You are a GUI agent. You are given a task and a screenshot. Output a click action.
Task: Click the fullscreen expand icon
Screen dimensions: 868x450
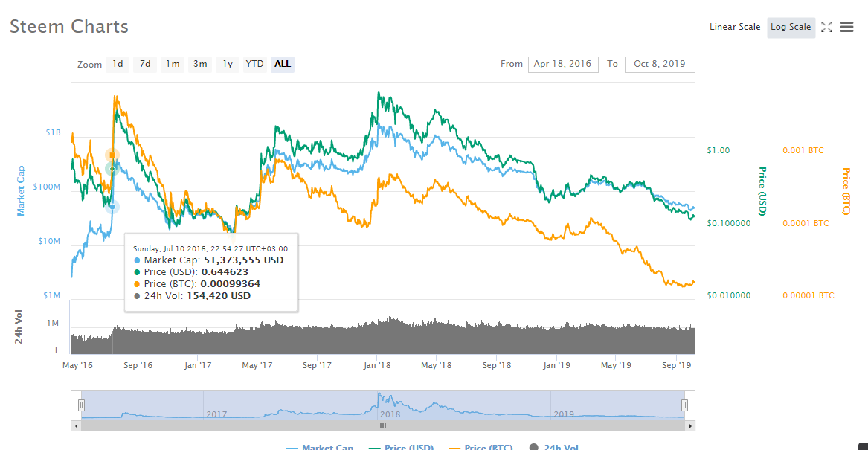(x=826, y=27)
